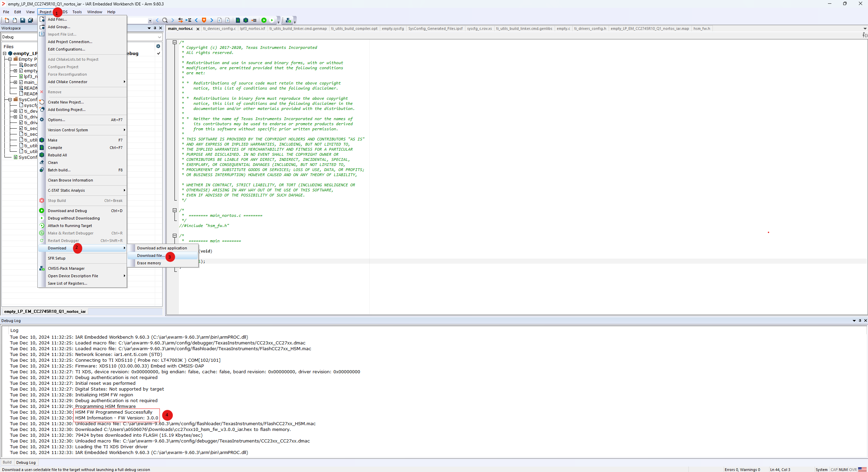
Task: Open the gear settings icon in the Files panel
Action: pyautogui.click(x=158, y=46)
